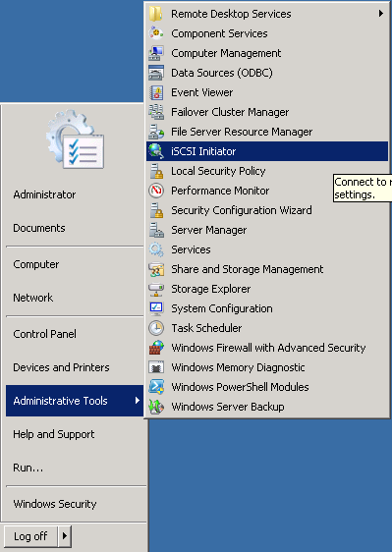
Task: Click the Task Scheduler clock icon
Action: 156,328
